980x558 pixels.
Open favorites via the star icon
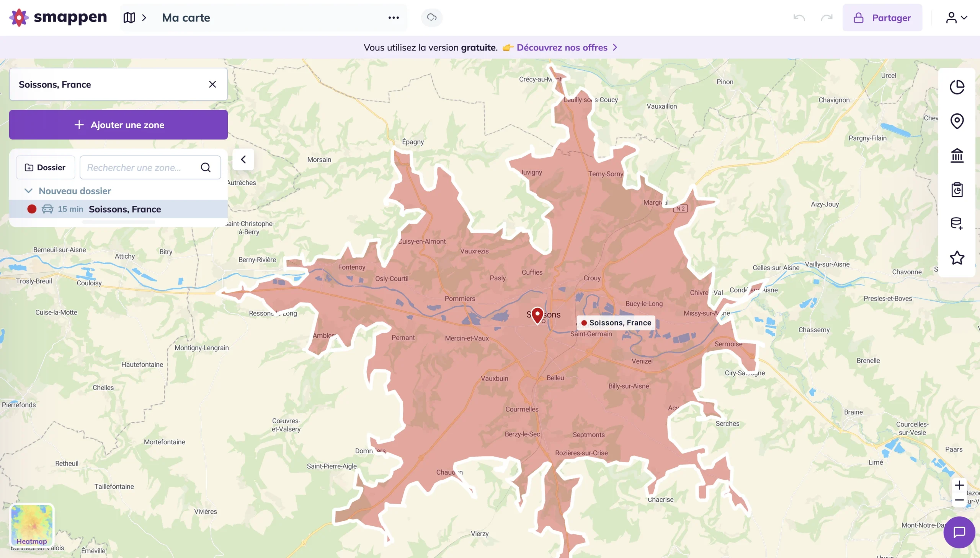(x=957, y=257)
